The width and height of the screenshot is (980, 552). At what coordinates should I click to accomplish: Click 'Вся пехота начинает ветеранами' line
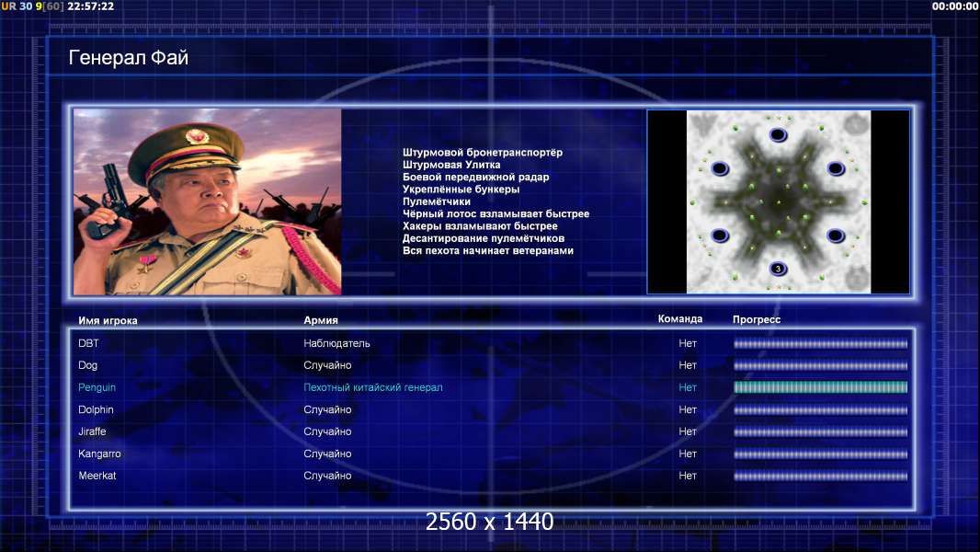tap(488, 250)
